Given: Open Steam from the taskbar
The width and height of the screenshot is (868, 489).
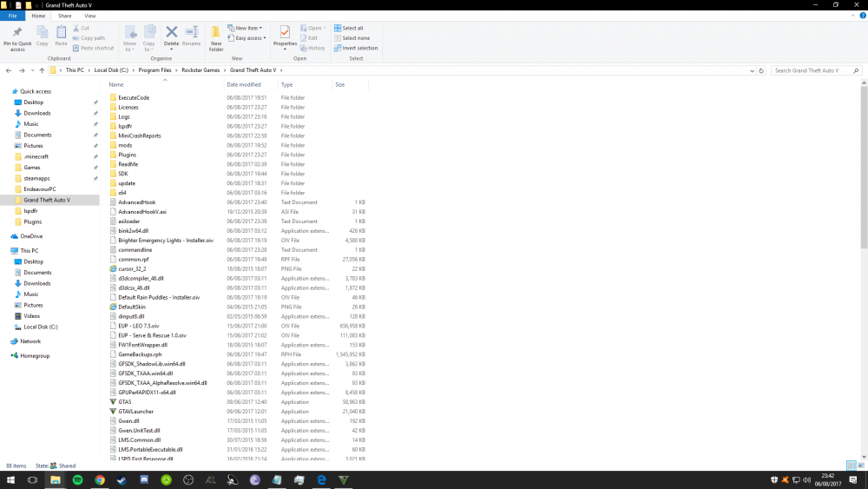Looking at the screenshot, I should click(x=122, y=480).
